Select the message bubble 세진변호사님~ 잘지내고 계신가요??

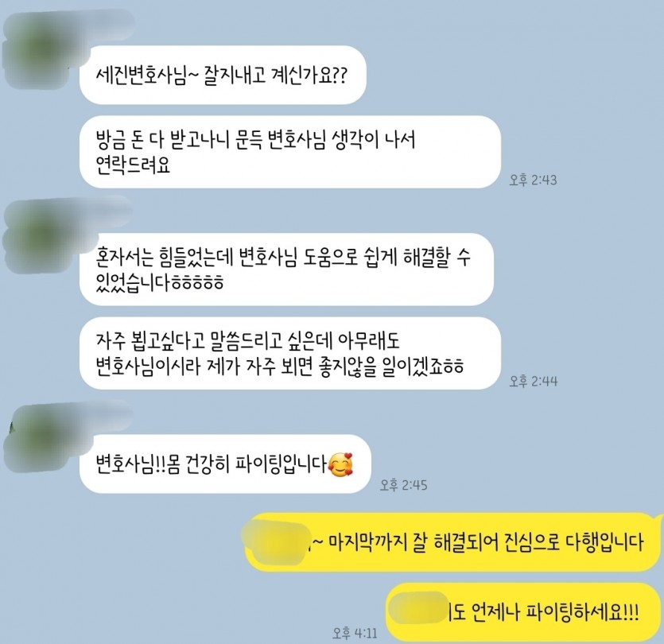pos(223,76)
